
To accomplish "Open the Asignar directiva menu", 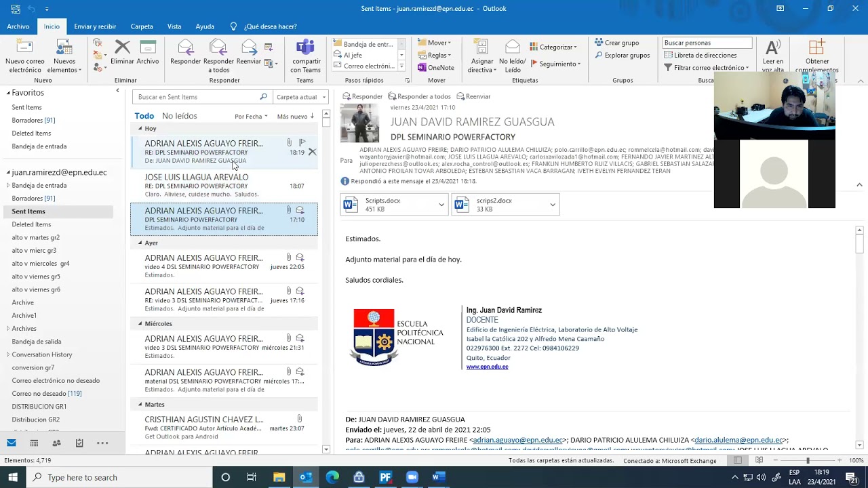I will click(x=481, y=56).
